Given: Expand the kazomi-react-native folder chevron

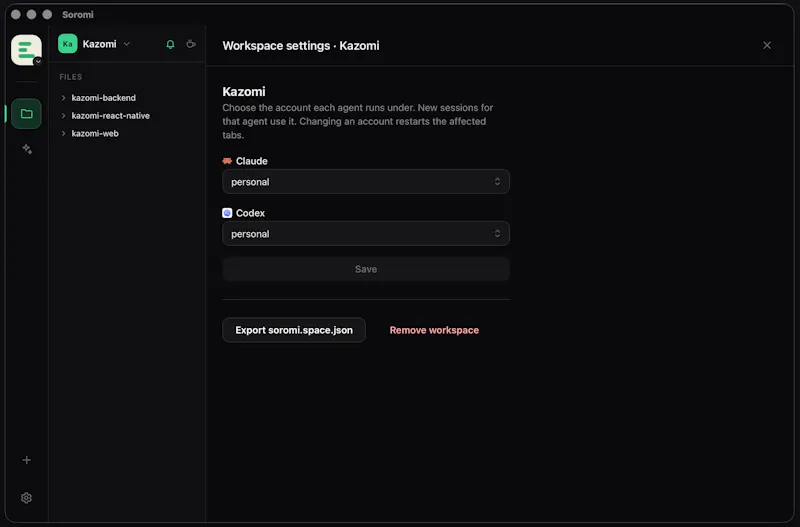Looking at the screenshot, I should click(x=63, y=116).
